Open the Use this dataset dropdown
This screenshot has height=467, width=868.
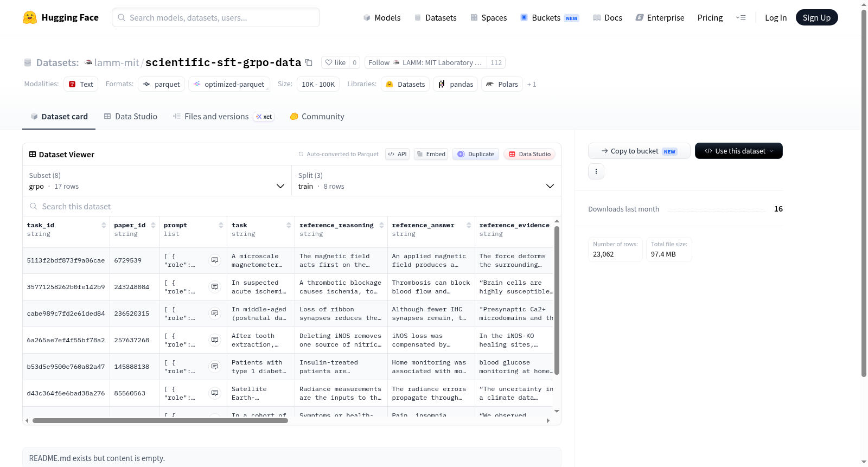738,151
